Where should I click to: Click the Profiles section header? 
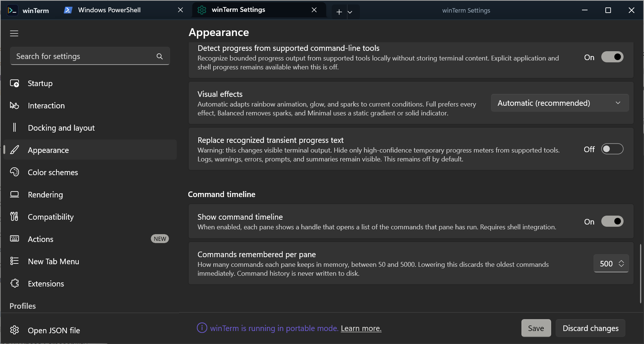point(23,306)
